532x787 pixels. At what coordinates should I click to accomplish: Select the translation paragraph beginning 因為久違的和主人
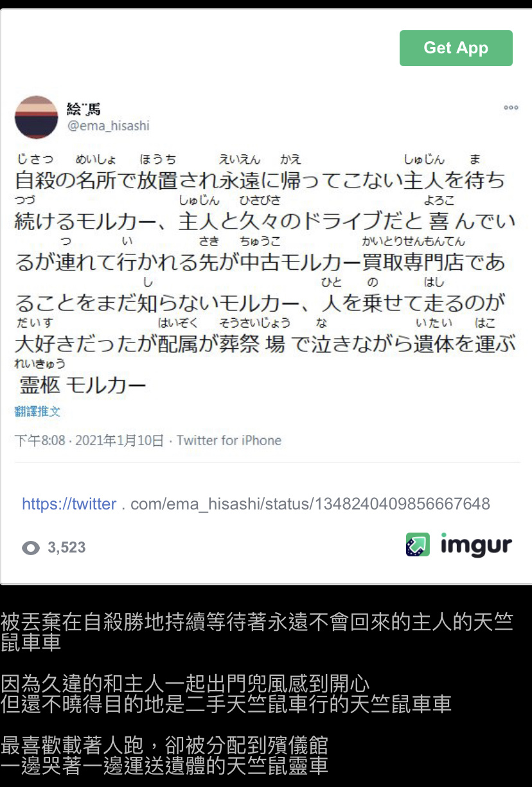coord(226,693)
